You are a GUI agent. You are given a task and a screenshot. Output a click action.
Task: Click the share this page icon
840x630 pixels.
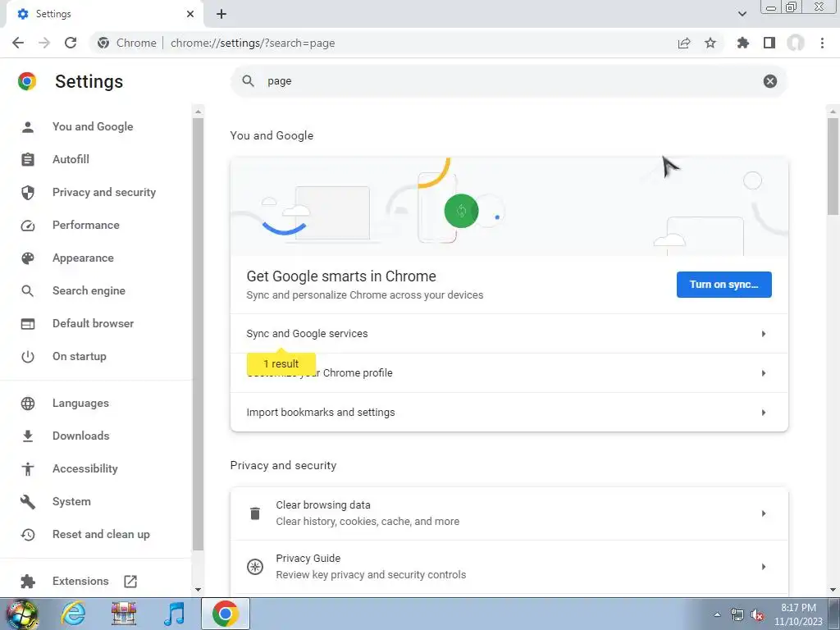684,43
